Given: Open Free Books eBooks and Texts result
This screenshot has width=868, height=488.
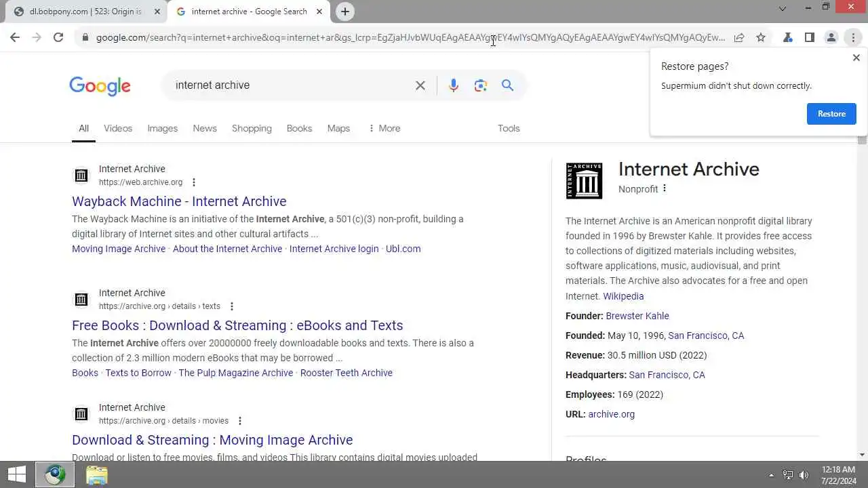Looking at the screenshot, I should [x=237, y=325].
